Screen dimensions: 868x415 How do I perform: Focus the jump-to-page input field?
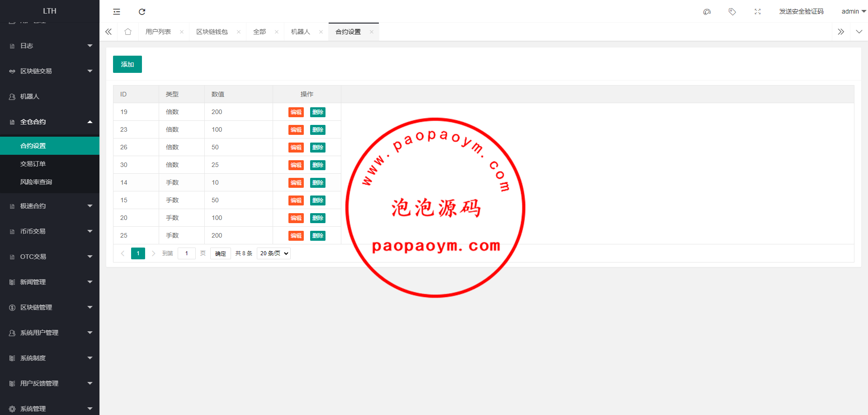(187, 253)
